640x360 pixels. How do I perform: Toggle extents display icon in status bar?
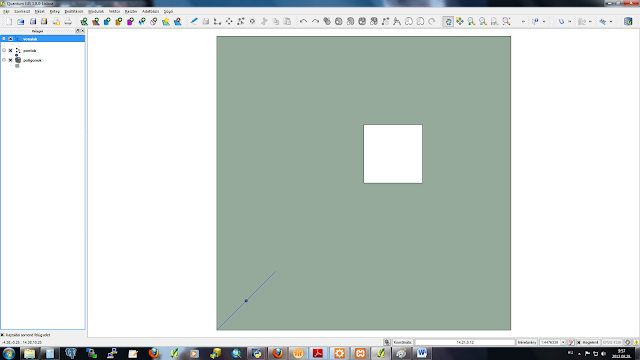tap(387, 342)
